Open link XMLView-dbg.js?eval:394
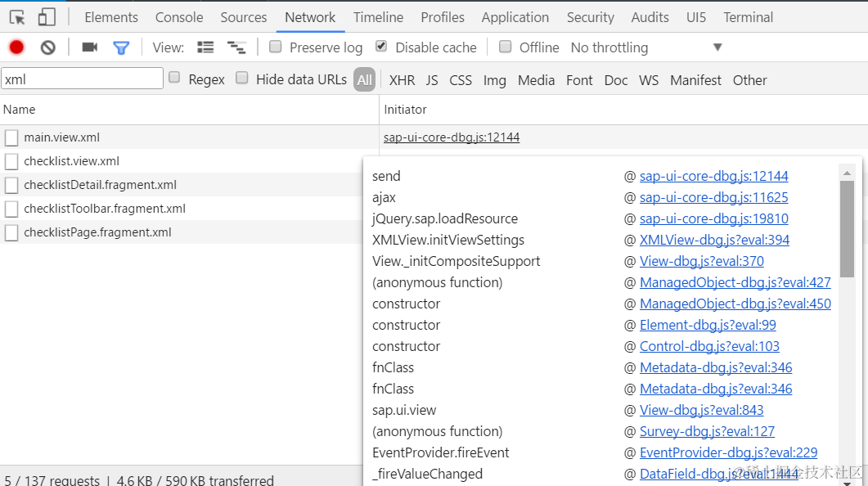The width and height of the screenshot is (868, 486). (714, 240)
